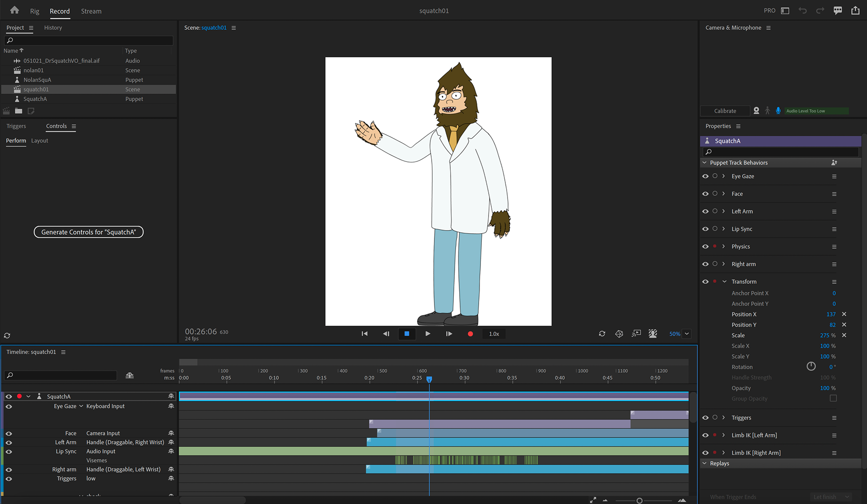Click the timeline snap icon beside search field

coord(130,375)
